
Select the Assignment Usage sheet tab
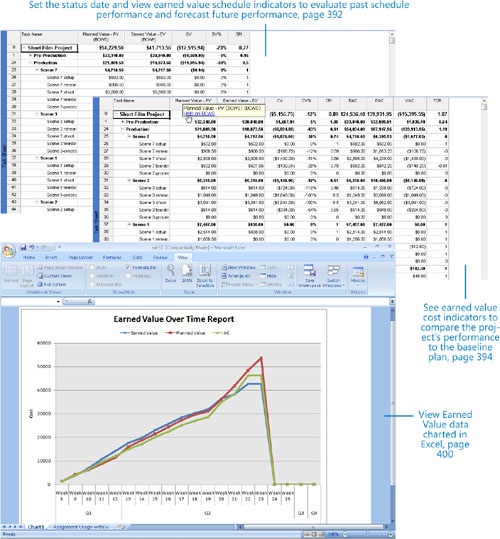click(x=81, y=527)
